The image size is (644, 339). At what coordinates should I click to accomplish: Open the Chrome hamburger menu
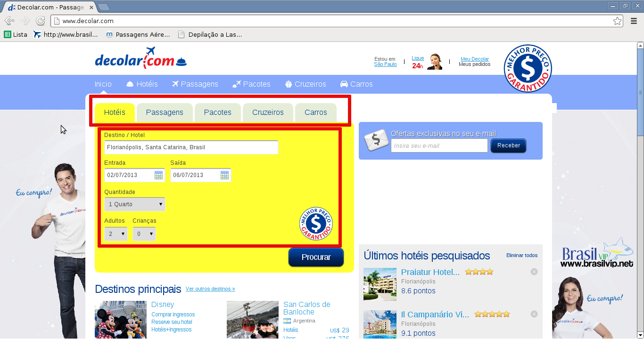(x=634, y=21)
